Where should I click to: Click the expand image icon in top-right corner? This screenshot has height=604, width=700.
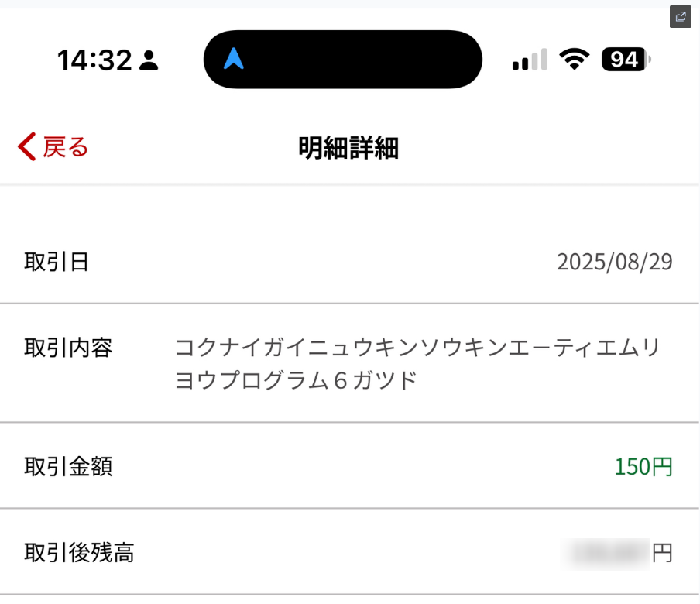[x=680, y=17]
